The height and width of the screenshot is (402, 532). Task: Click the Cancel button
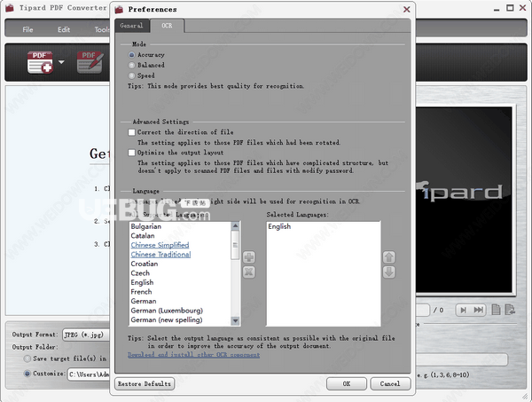[x=390, y=383]
